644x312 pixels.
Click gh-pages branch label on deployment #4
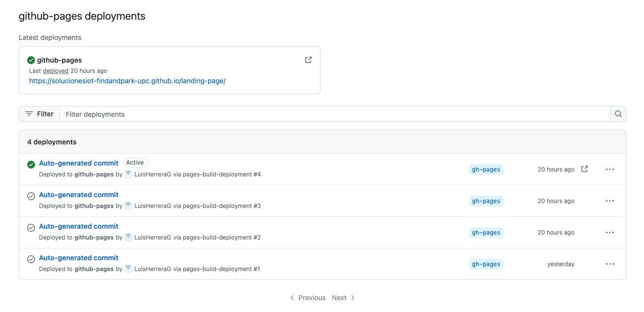pos(486,170)
